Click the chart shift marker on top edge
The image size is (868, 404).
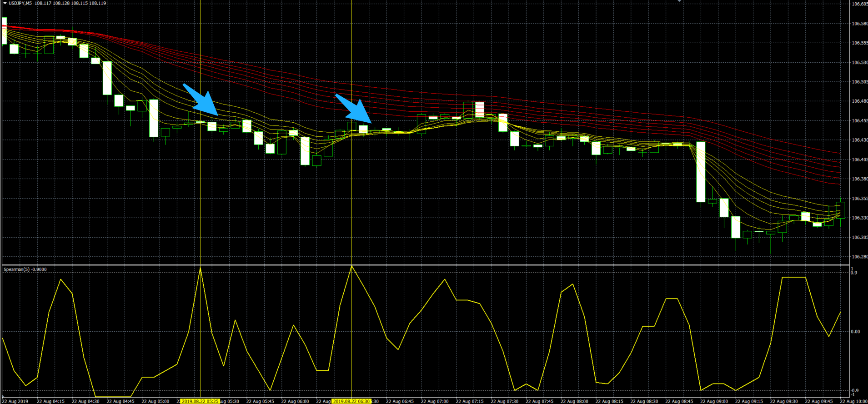tap(679, 1)
